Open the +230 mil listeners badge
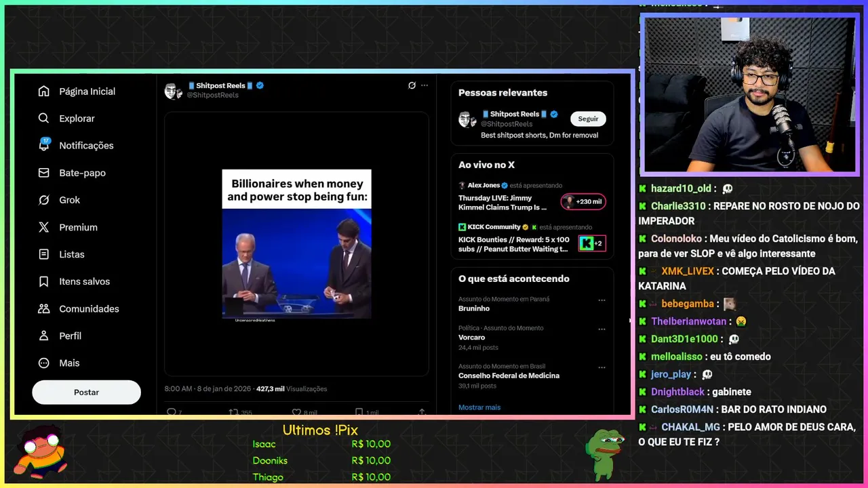The height and width of the screenshot is (488, 868). coord(583,201)
